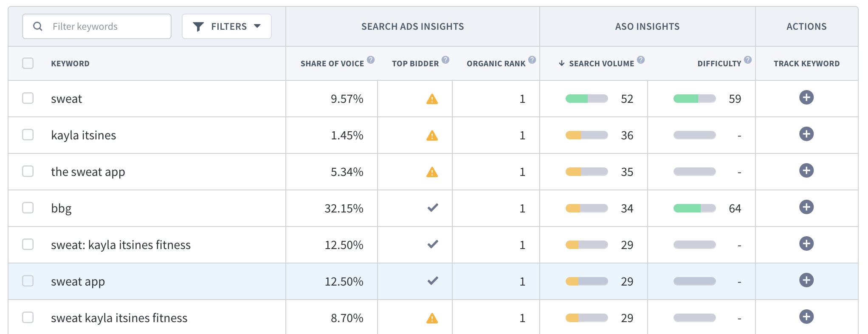Click warning triangle in 'sweat kayla itsines fitness' row
This screenshot has width=868, height=334.
coord(432,318)
